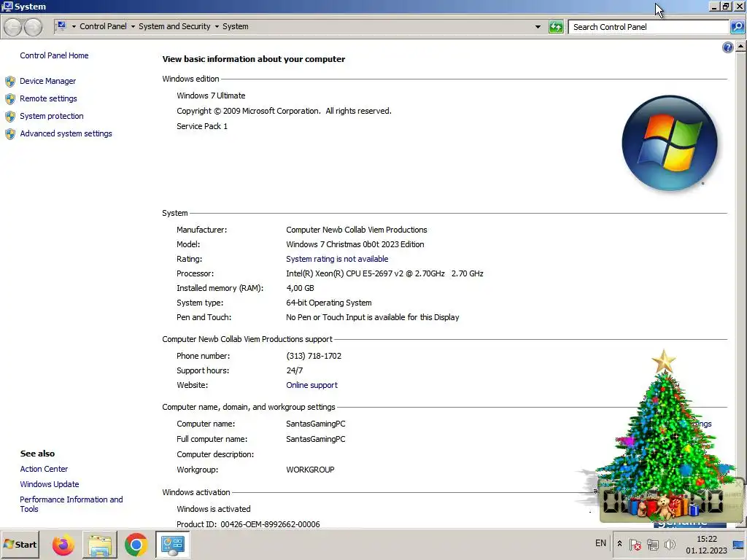Open Advanced system settings
This screenshot has width=747, height=560.
[66, 134]
